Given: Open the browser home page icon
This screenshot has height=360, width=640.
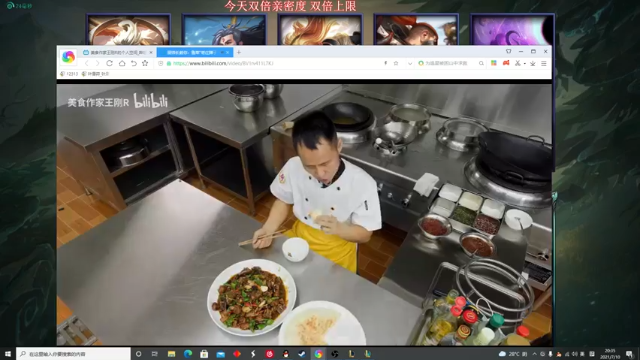Looking at the screenshot, I should coord(122,63).
